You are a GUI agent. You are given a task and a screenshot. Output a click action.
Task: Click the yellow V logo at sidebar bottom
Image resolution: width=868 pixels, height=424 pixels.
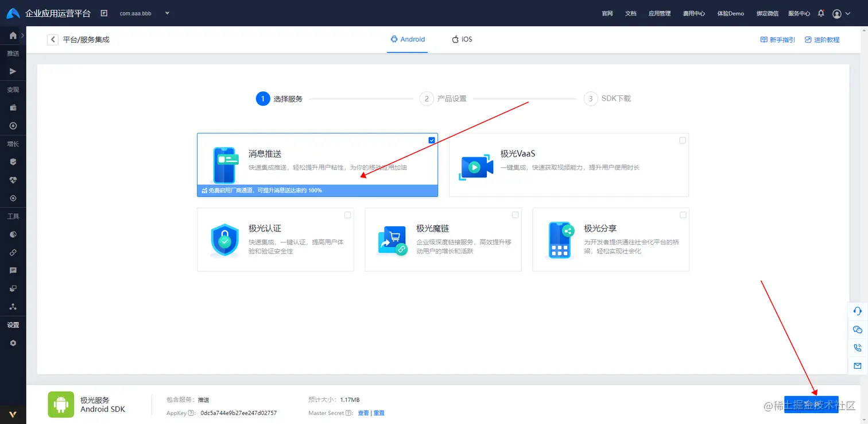pyautogui.click(x=13, y=414)
